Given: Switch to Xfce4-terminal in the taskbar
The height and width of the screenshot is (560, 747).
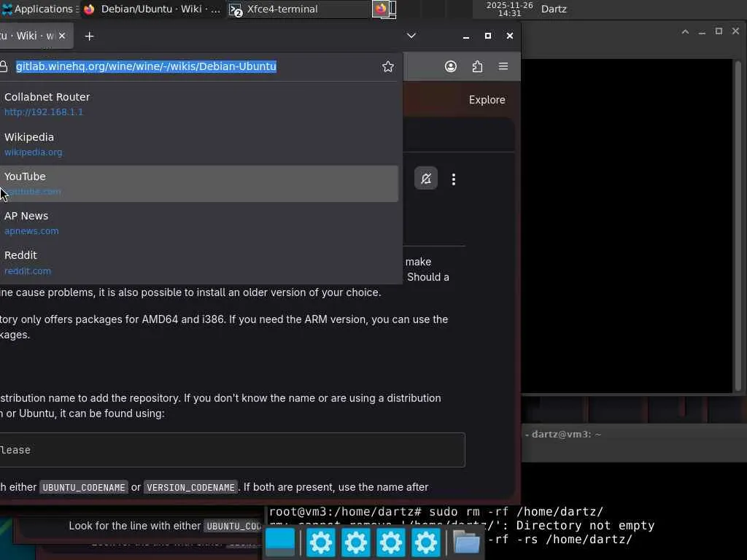Looking at the screenshot, I should coord(274,9).
